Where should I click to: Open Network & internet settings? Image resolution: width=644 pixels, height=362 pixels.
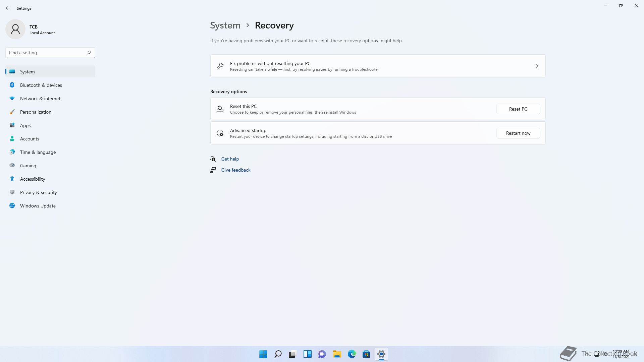(x=50, y=98)
